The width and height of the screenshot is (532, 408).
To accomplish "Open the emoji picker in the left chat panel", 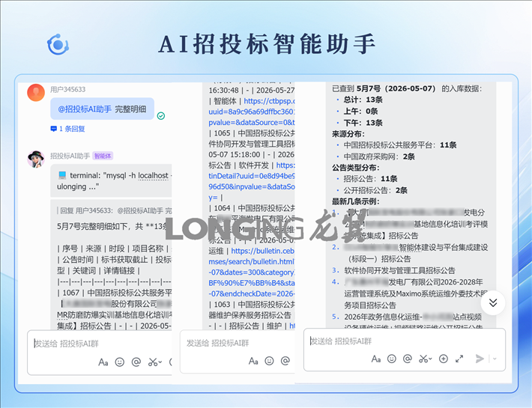I will pyautogui.click(x=120, y=362).
